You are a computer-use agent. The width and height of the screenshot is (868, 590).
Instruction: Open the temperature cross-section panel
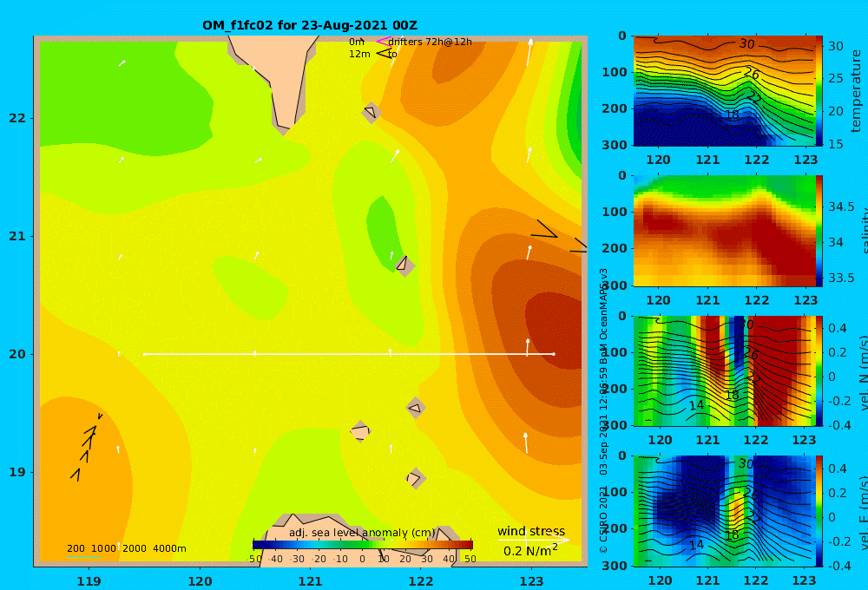tap(724, 91)
